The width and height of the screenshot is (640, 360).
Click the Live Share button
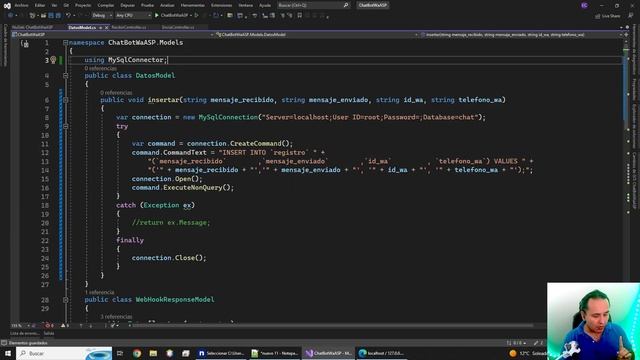(607, 16)
